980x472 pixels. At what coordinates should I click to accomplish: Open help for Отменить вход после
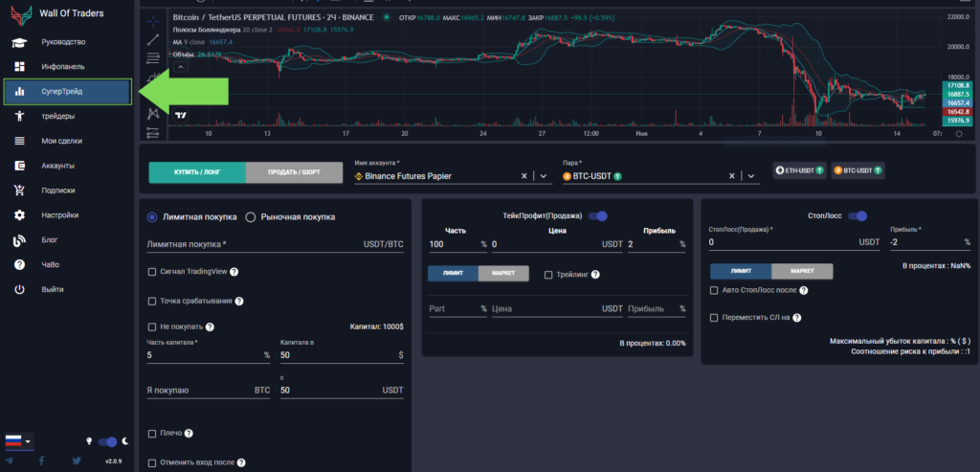click(x=241, y=462)
